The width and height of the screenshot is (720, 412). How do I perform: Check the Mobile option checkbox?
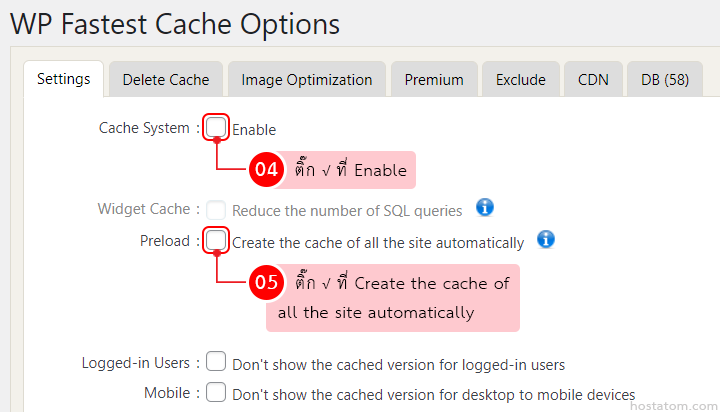(x=216, y=392)
